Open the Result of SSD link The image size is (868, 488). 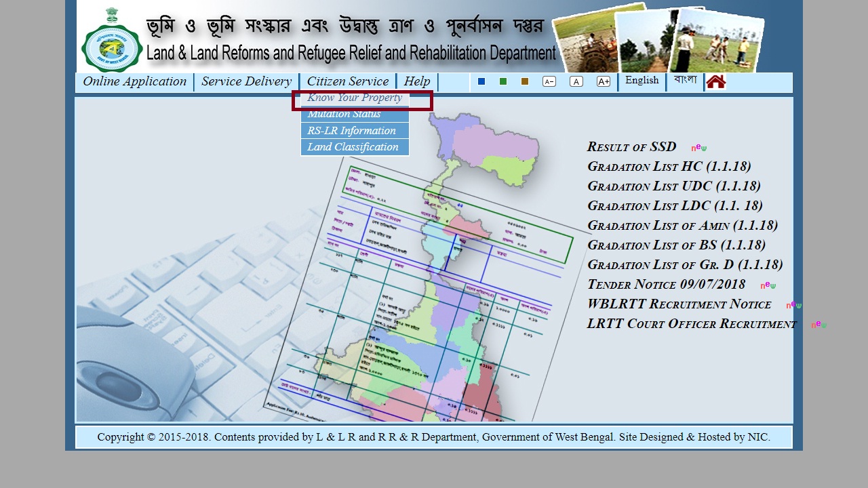click(x=631, y=146)
